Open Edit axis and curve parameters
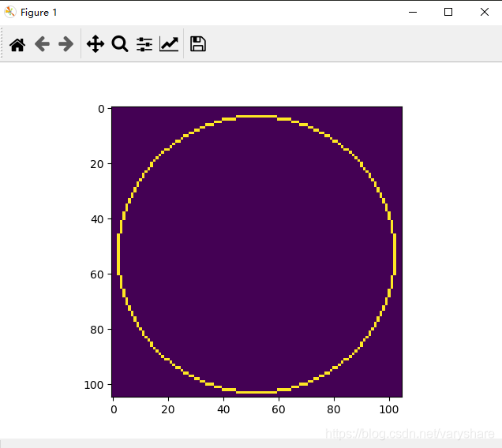Image resolution: width=502 pixels, height=448 pixels. tap(169, 44)
